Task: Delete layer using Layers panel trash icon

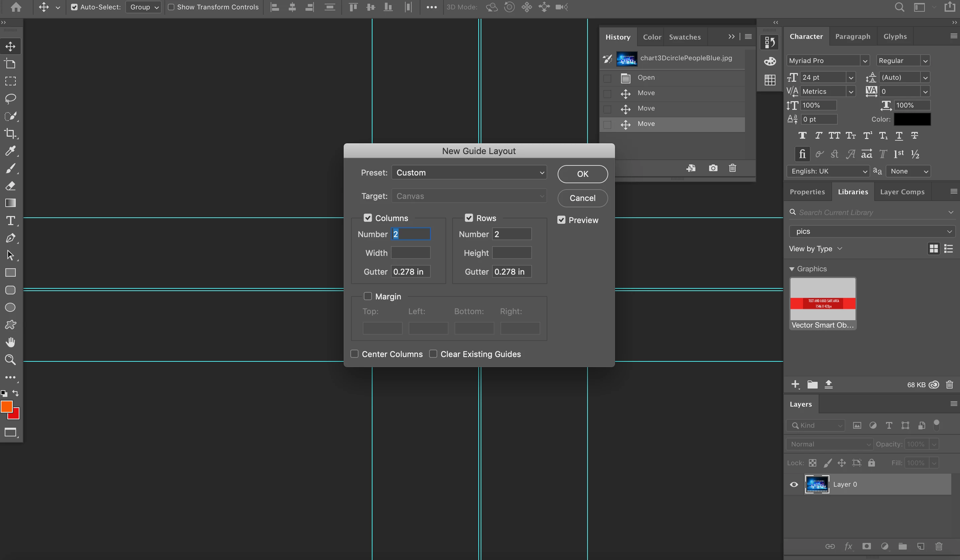Action: pos(938,546)
